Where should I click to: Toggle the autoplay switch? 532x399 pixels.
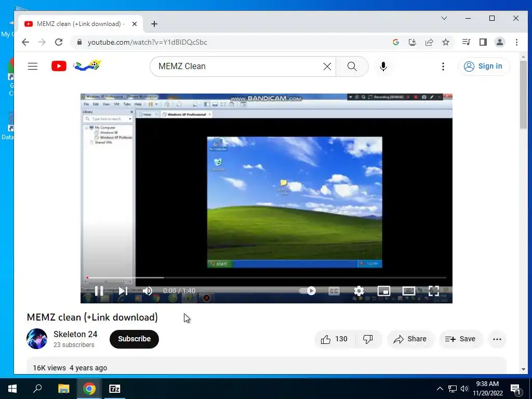point(308,291)
